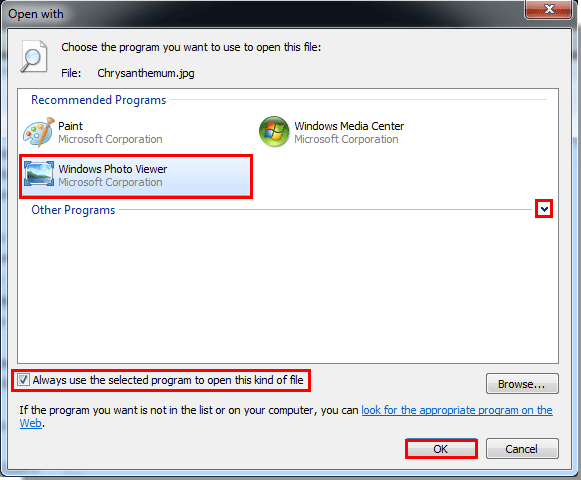Expand Other Programs with the chevron arrow
Image resolution: width=581 pixels, height=480 pixels.
click(x=544, y=209)
